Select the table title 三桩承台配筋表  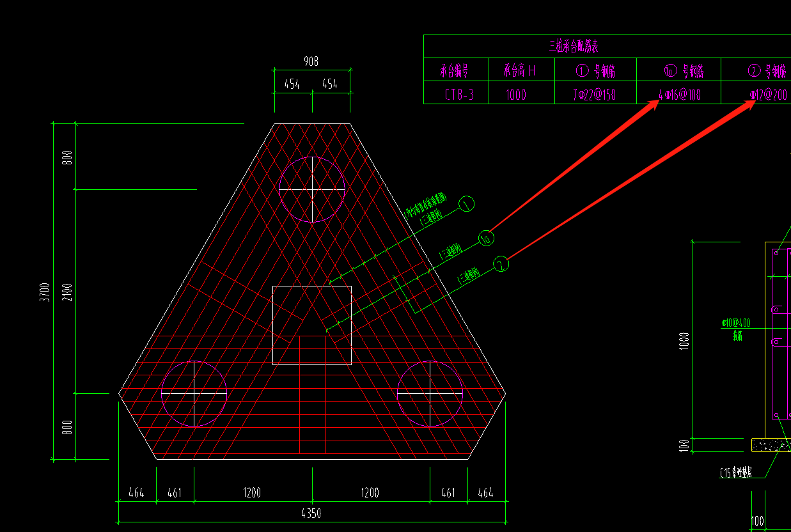coord(573,46)
